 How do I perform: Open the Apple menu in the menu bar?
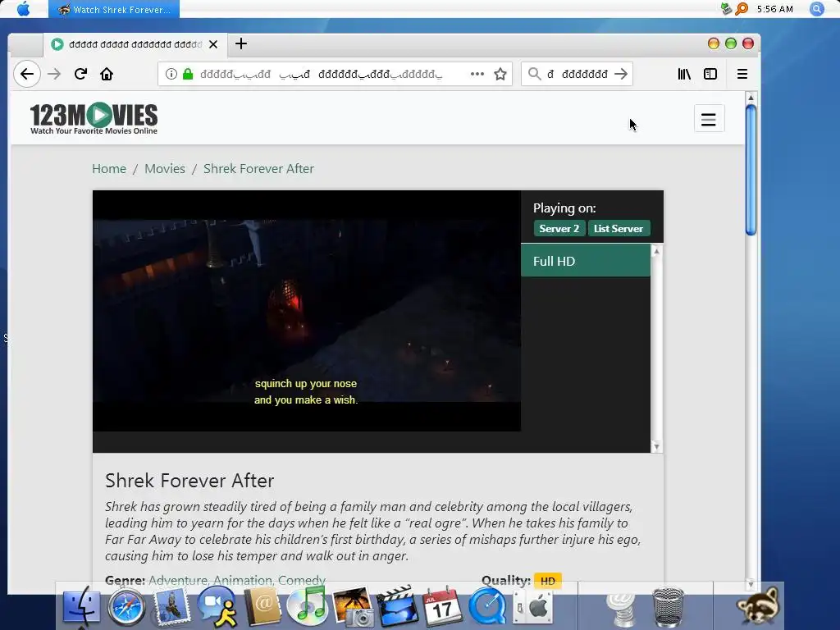pos(23,9)
